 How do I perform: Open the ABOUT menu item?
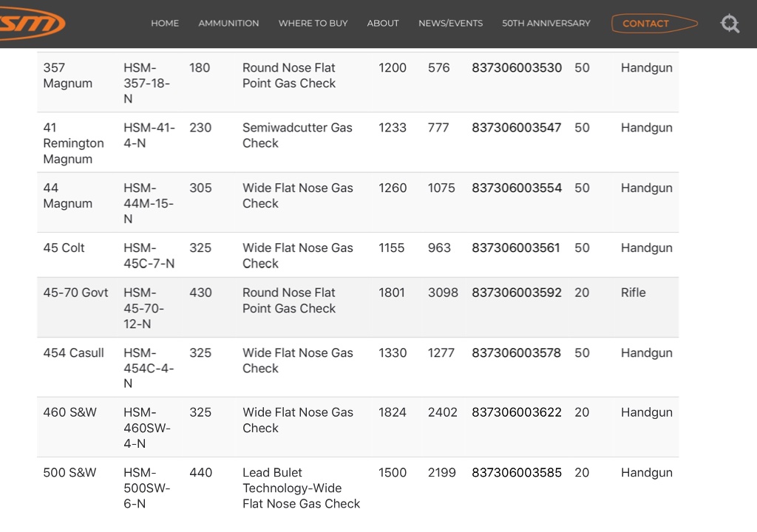click(383, 23)
